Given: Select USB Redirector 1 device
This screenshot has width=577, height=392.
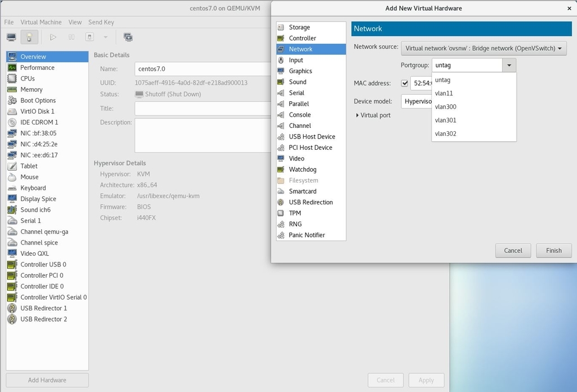Looking at the screenshot, I should click(x=47, y=308).
